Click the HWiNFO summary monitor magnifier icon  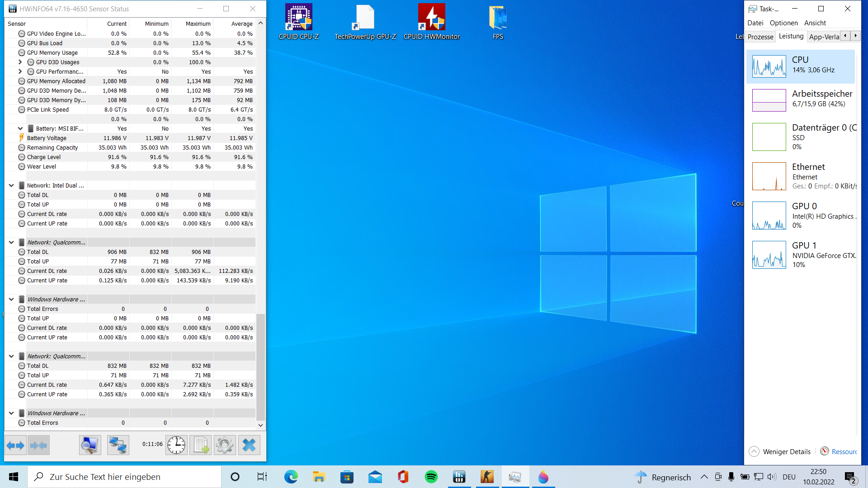(90, 446)
